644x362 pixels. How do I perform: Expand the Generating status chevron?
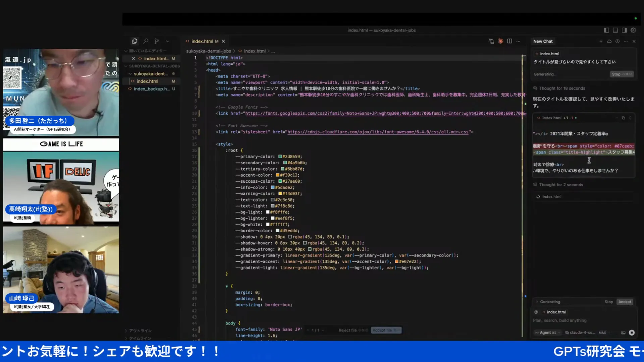click(537, 302)
